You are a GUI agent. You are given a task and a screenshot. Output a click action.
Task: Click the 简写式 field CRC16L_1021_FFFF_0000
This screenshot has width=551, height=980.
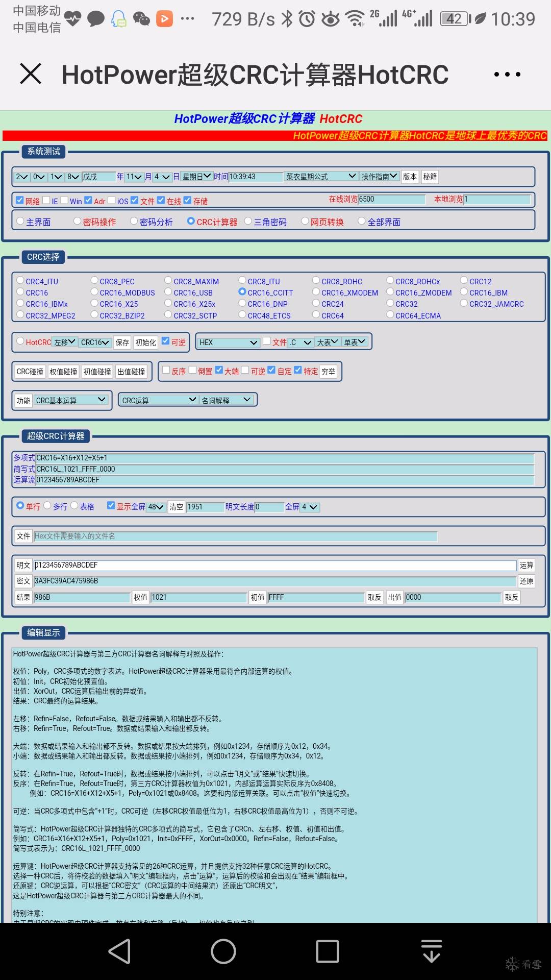click(x=285, y=469)
